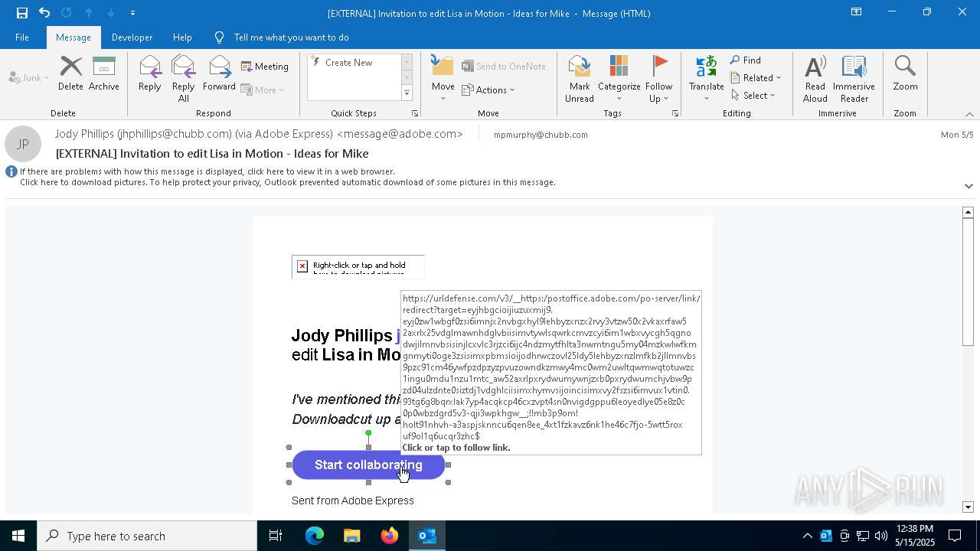Save the message with the floppy disk icon
Image resolution: width=980 pixels, height=551 pixels.
(x=21, y=13)
